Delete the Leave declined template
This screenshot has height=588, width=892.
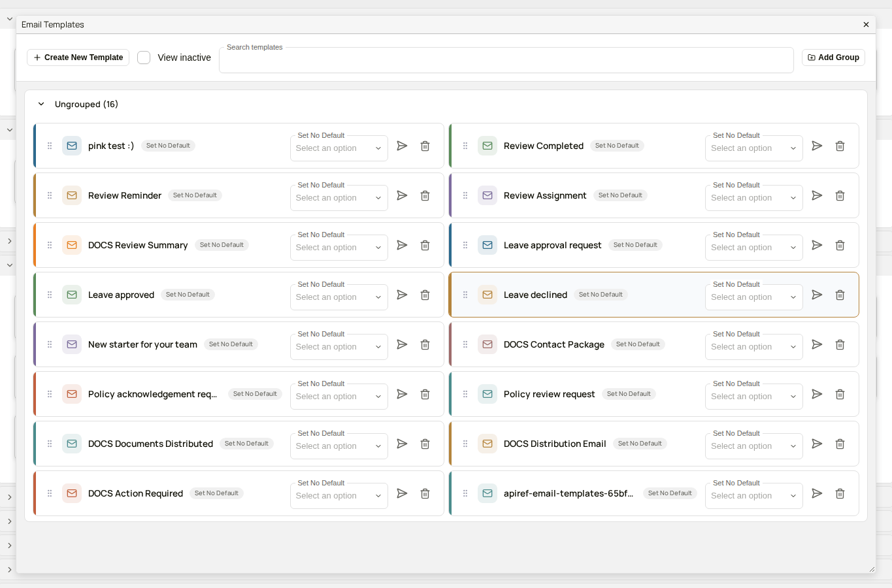click(840, 295)
